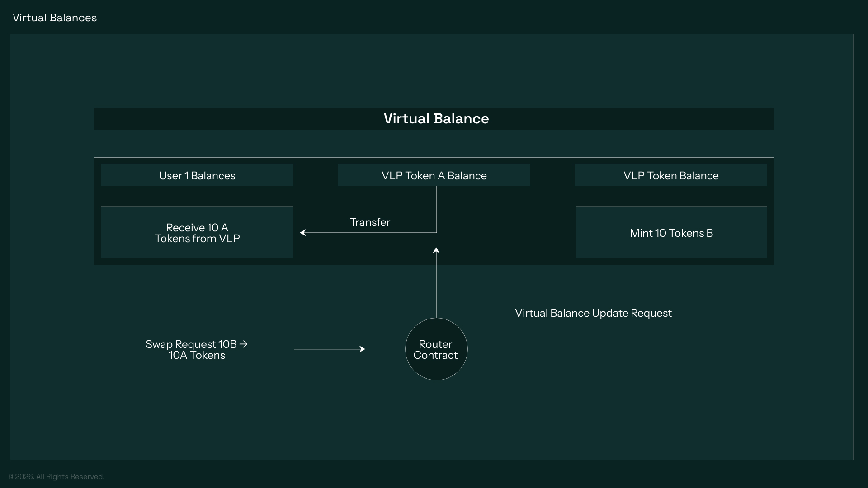This screenshot has width=868, height=488.
Task: Select the VLP Token Balance box
Action: coord(670,175)
